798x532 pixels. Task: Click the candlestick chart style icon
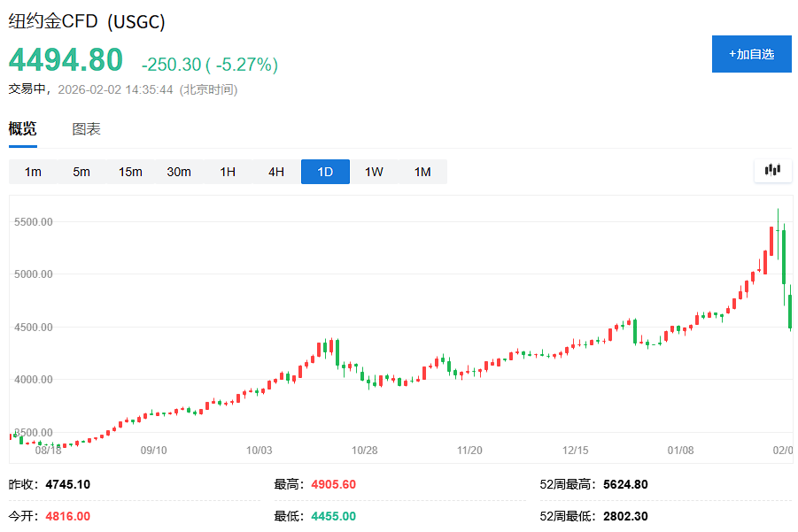(x=771, y=172)
